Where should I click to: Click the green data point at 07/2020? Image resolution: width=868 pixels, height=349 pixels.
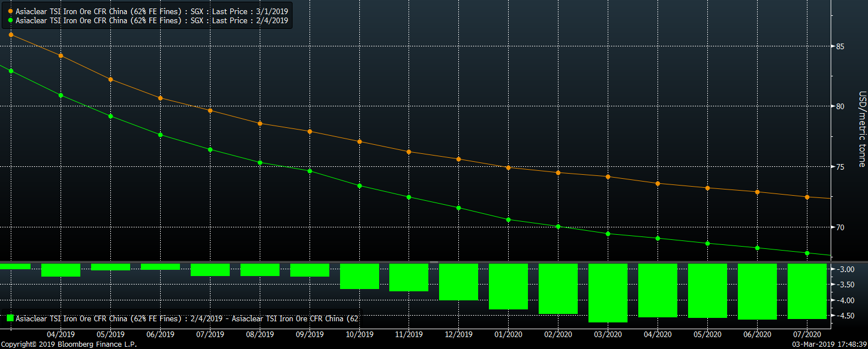807,253
